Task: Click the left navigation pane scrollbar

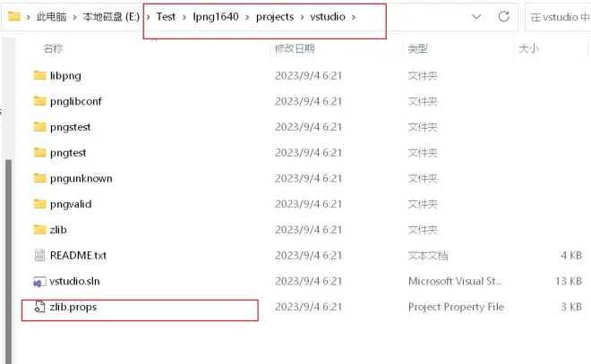Action: pyautogui.click(x=8, y=261)
